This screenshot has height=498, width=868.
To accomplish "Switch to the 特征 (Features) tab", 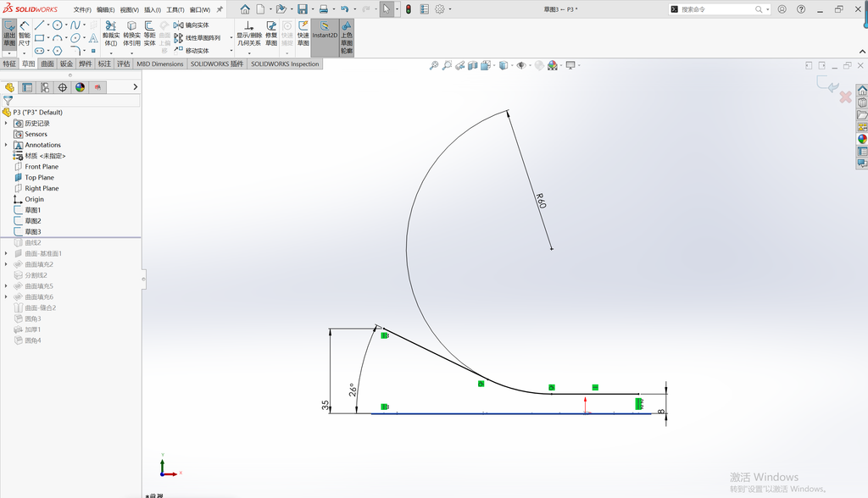I will 9,64.
